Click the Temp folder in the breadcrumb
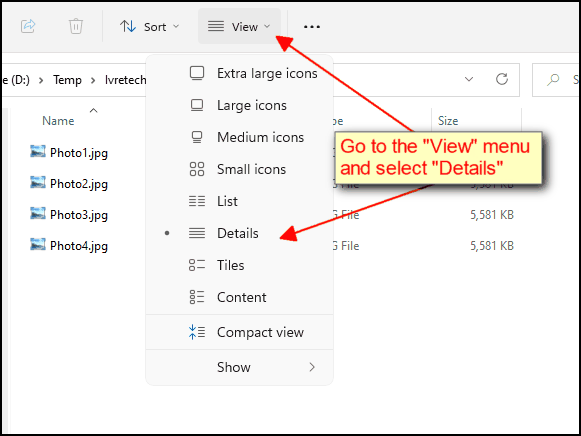 (x=67, y=80)
